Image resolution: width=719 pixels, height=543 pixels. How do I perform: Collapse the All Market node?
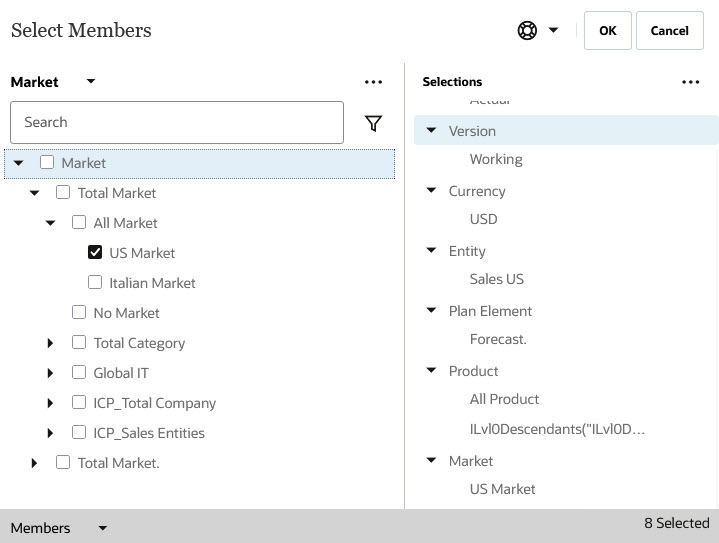(x=51, y=223)
